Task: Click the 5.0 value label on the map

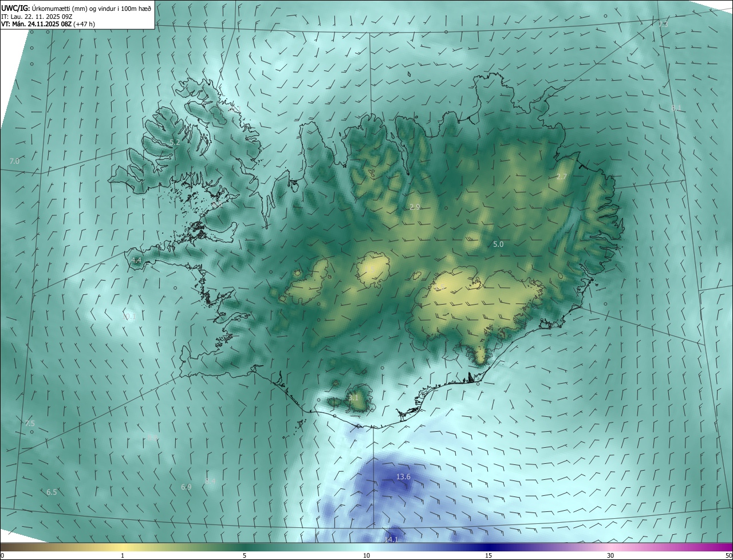Action: pos(498,244)
